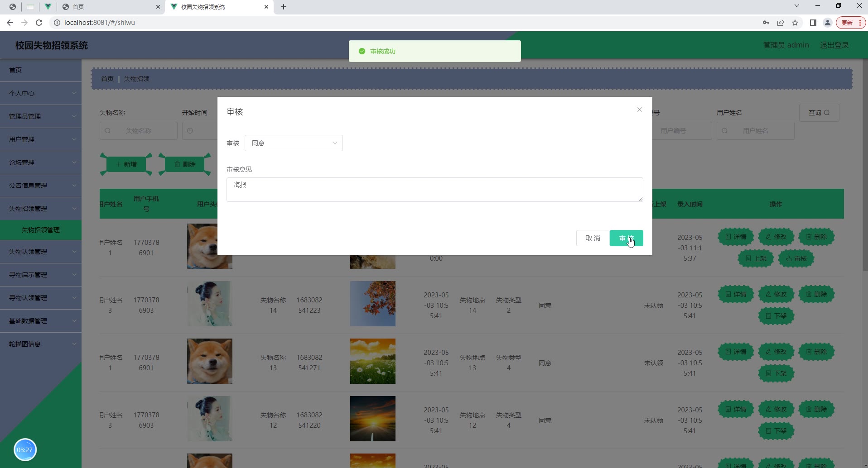868x468 pixels.
Task: Focus the 审核意见 text area
Action: [434, 190]
